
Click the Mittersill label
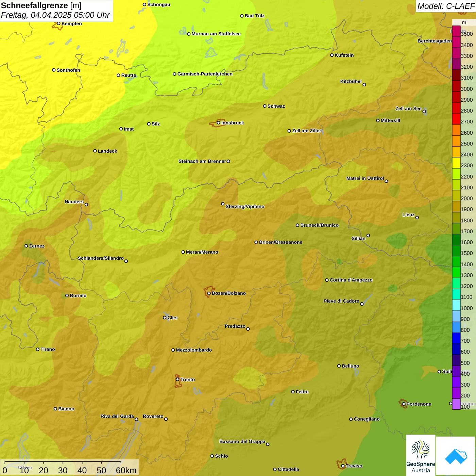pos(390,121)
